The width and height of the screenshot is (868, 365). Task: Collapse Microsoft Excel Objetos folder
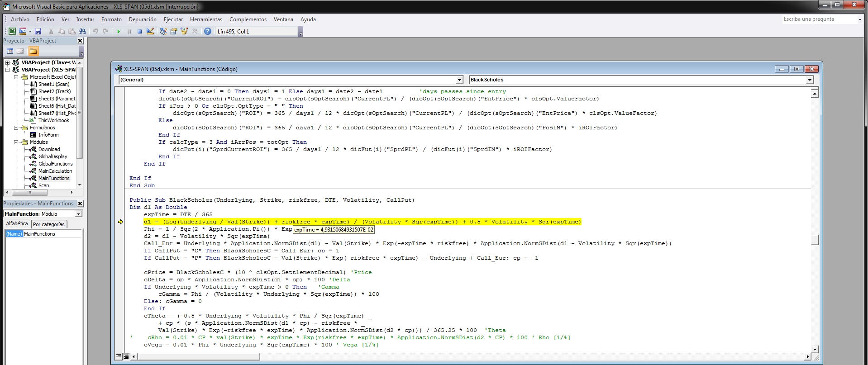click(x=16, y=77)
